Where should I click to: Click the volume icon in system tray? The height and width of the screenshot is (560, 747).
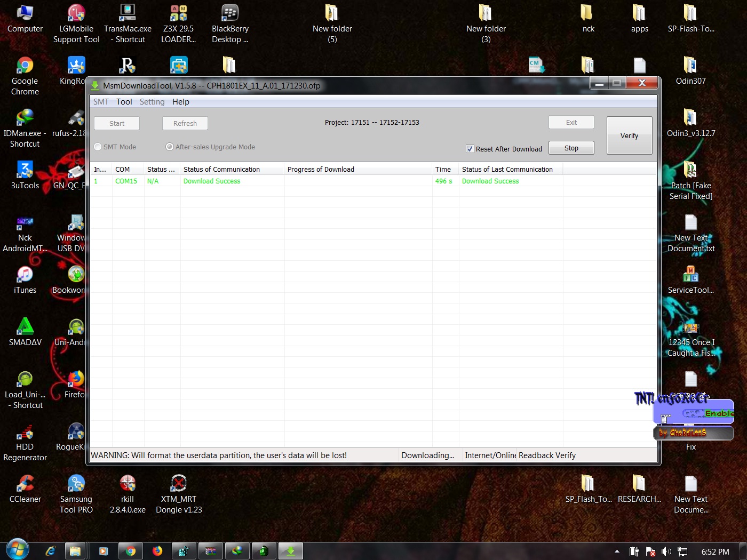pos(666,551)
